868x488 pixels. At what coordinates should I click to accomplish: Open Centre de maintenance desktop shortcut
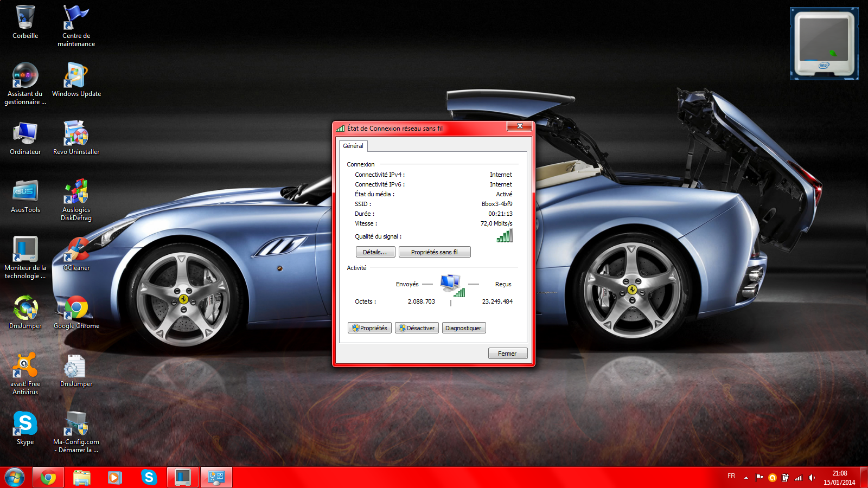pos(76,25)
